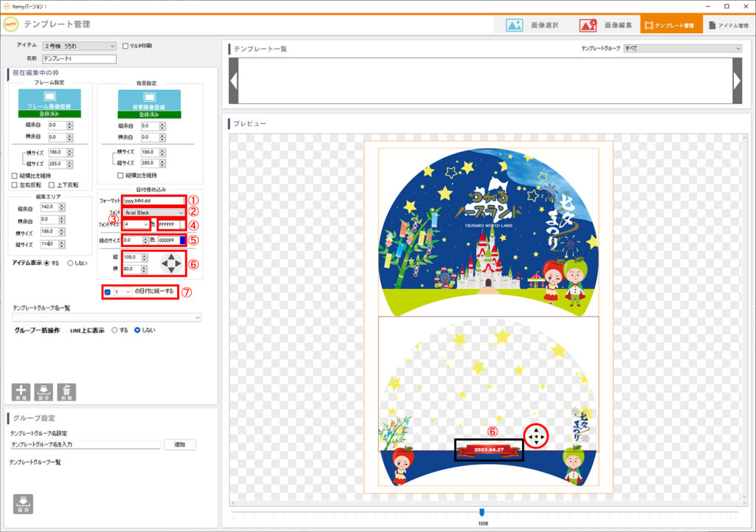Click the blue border color swatch
The image size is (756, 532).
pos(182,241)
